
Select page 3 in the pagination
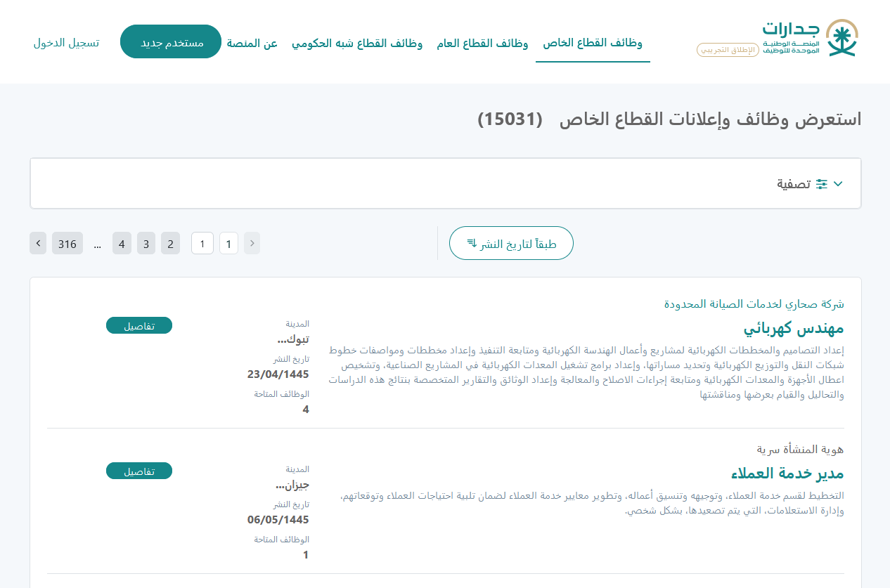pyautogui.click(x=146, y=244)
